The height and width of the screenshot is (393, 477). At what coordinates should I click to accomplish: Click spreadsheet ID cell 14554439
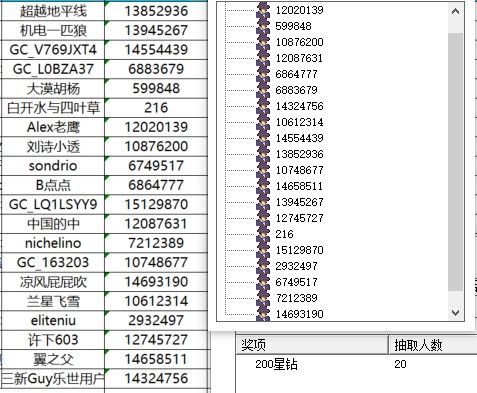[x=156, y=50]
